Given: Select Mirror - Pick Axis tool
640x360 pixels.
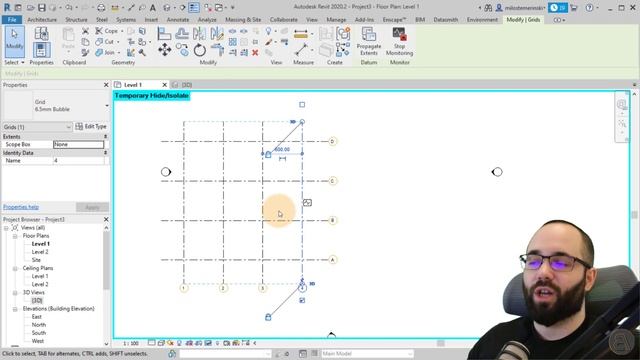Looking at the screenshot, I should (x=199, y=33).
